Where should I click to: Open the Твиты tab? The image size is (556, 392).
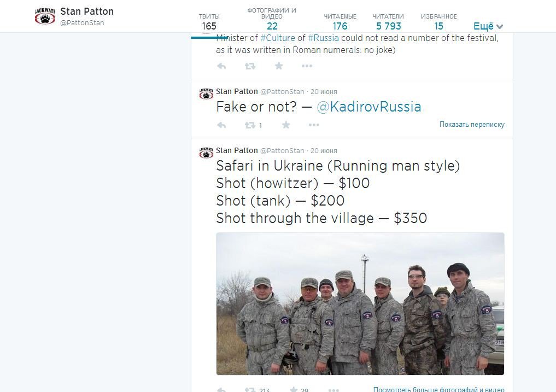(209, 22)
